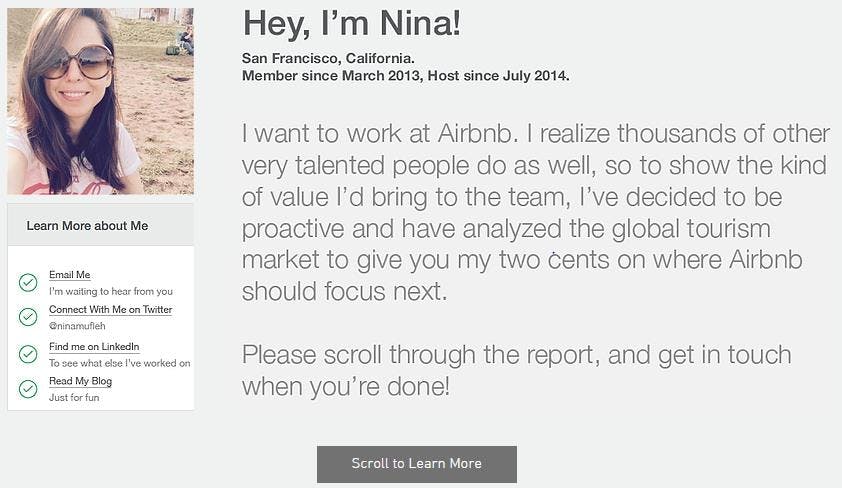This screenshot has width=842, height=488.
Task: Click the Scroll to Learn More button
Action: pos(417,464)
